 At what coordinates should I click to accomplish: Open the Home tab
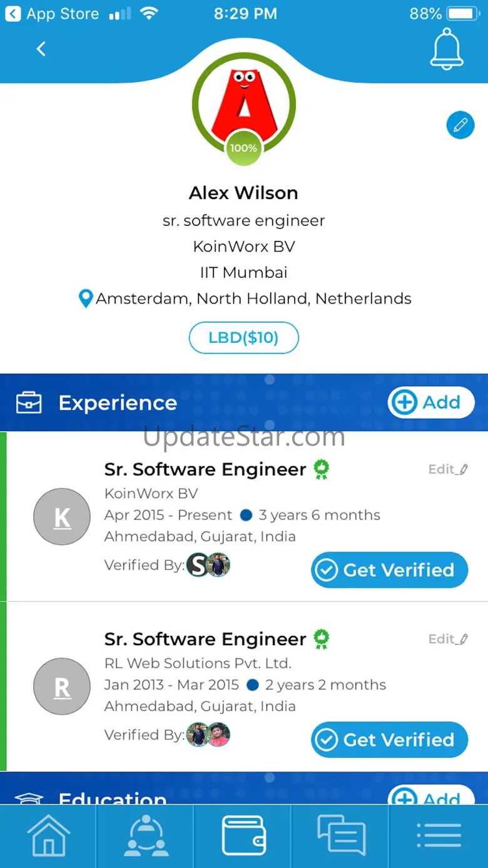[x=48, y=835]
